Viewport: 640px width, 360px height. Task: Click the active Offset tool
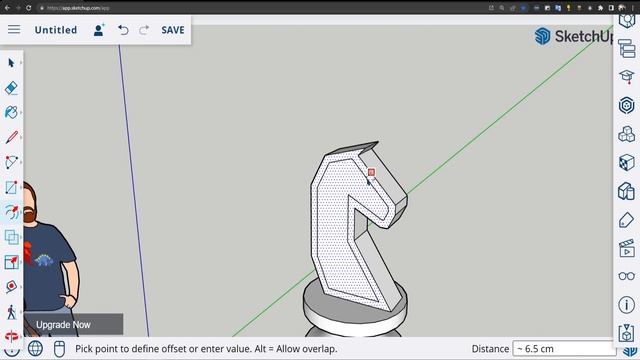click(11, 212)
